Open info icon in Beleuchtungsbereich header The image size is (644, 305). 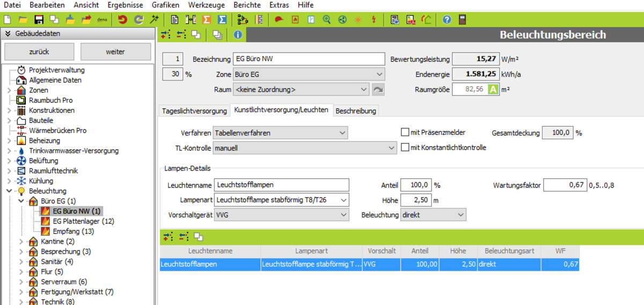pos(238,35)
